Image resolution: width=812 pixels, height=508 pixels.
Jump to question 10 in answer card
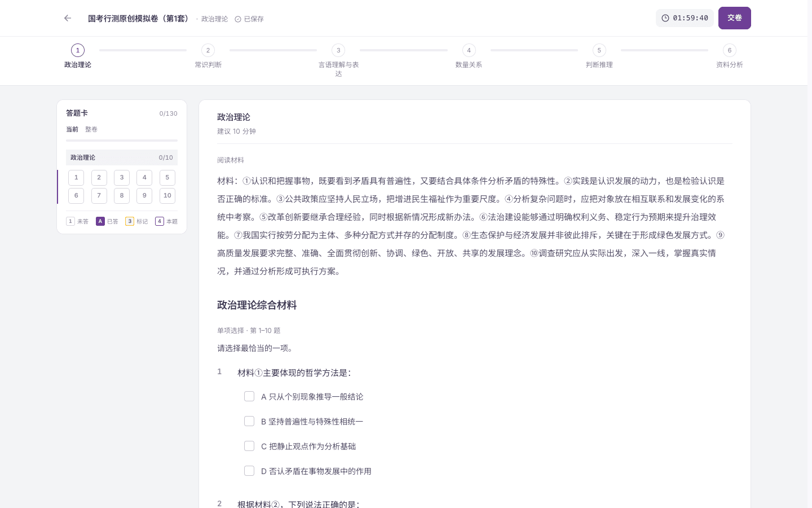click(167, 196)
